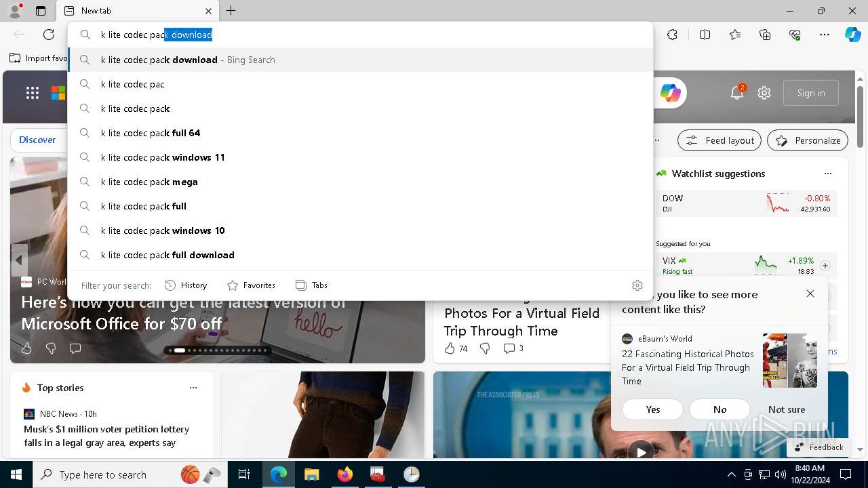The width and height of the screenshot is (868, 488).
Task: Open Favorites star icon in toolbar
Action: pos(735,35)
